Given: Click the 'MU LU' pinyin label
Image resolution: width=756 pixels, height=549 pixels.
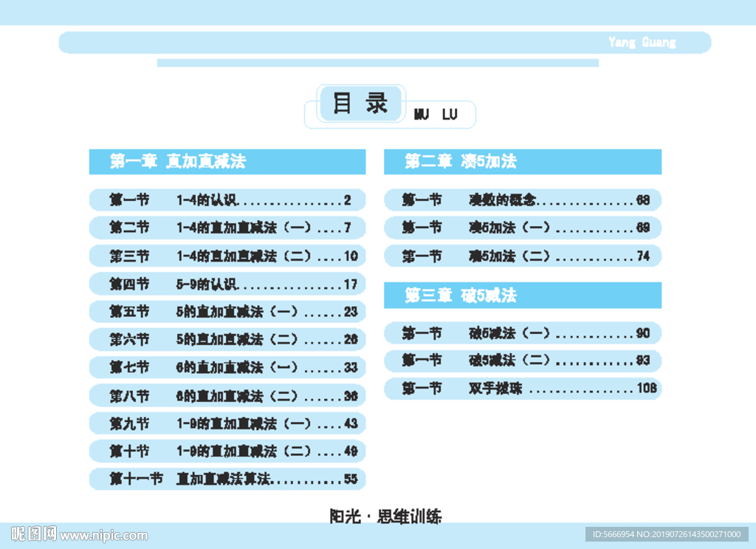Looking at the screenshot, I should pos(436,115).
